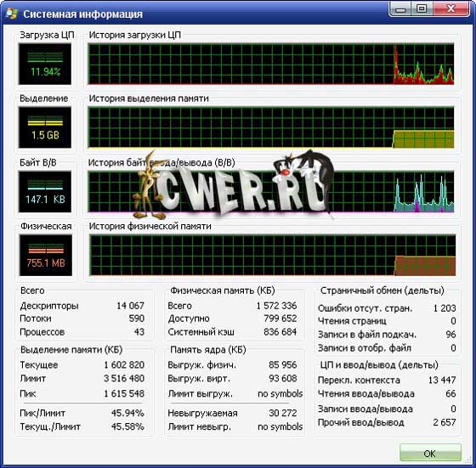Click the I/O bytes history graph

271,192
